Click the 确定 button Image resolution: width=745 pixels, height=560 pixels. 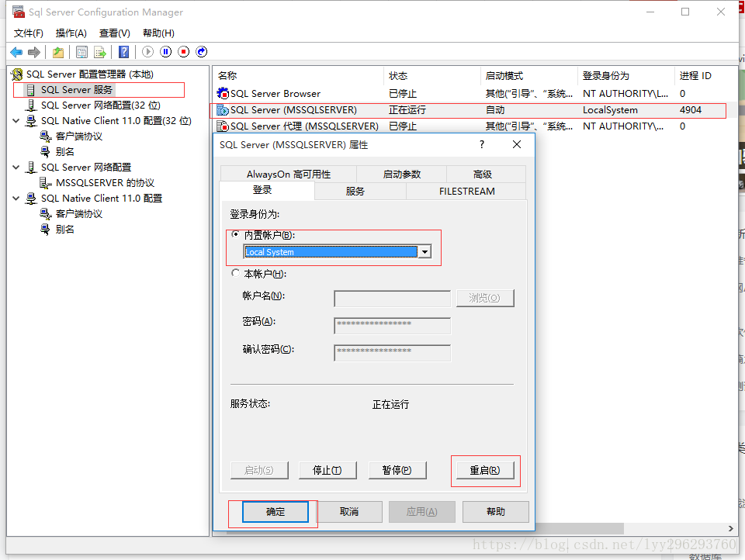pos(275,512)
